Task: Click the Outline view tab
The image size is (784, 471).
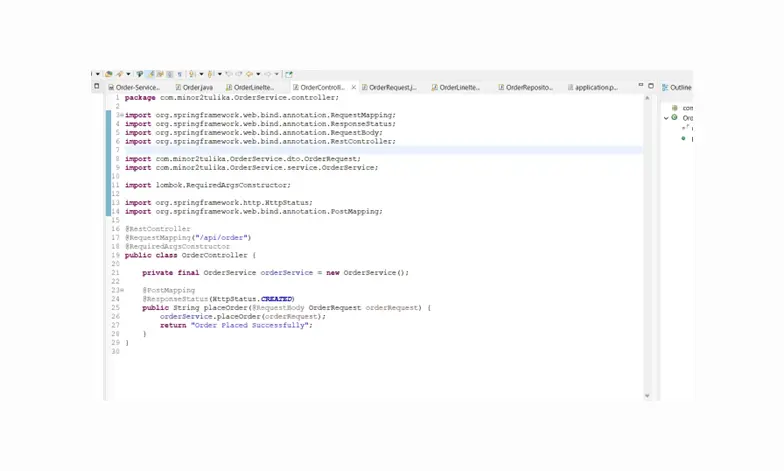Action: coord(679,88)
